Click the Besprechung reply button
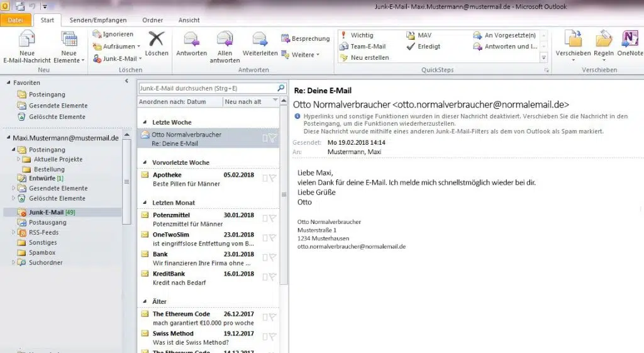Screen dimensions: 644x353 (306, 38)
